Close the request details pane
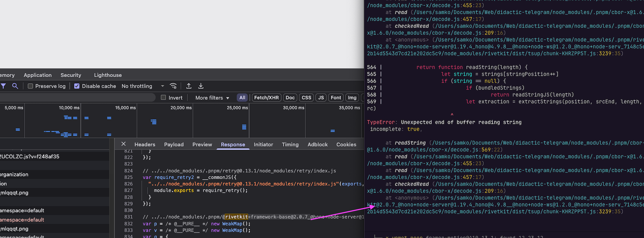644x238 pixels. 123,144
